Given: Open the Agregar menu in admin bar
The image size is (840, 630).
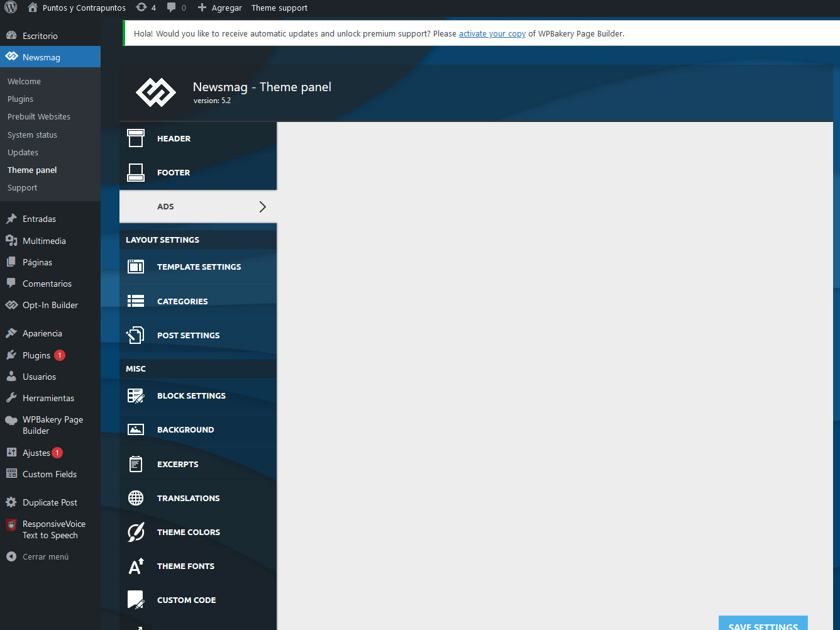Looking at the screenshot, I should [219, 8].
